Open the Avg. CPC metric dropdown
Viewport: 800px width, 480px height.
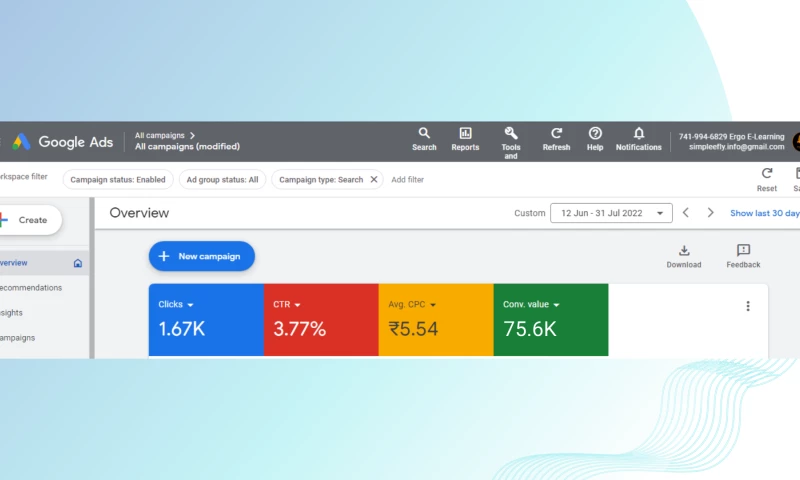pos(412,305)
